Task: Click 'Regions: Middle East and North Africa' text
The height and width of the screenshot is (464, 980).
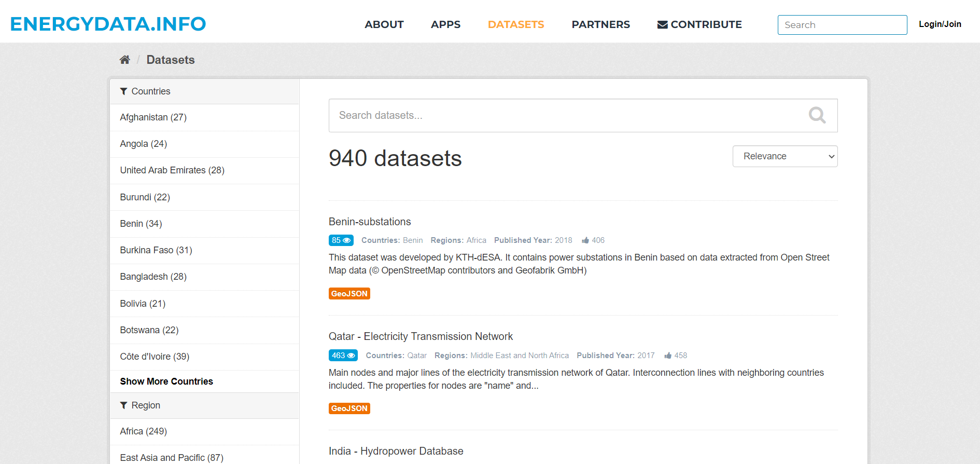Action: [x=501, y=356]
